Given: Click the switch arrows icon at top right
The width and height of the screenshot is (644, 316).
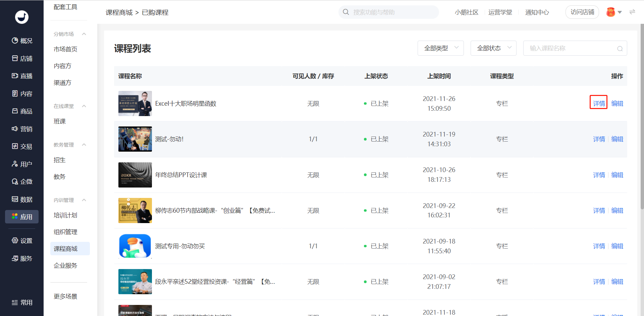Looking at the screenshot, I should 632,12.
